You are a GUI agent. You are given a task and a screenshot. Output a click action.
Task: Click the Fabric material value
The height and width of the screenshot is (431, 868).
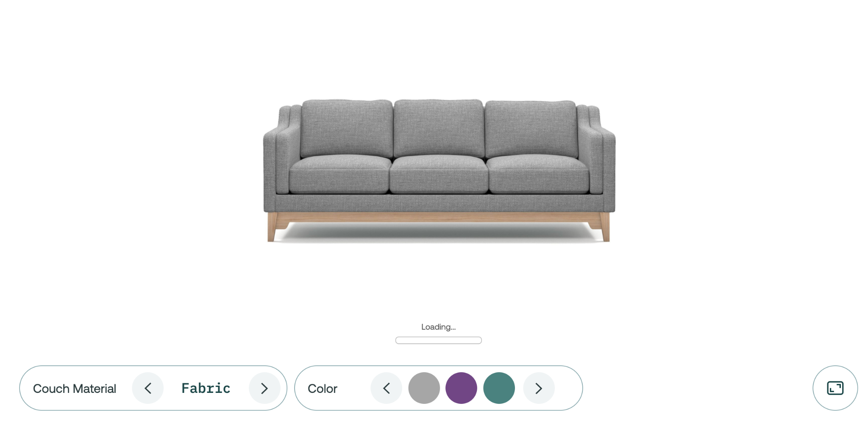[206, 388]
